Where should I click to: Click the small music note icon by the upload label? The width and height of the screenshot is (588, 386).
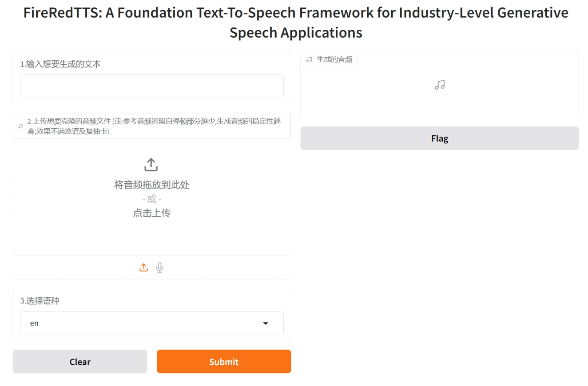pyautogui.click(x=20, y=126)
